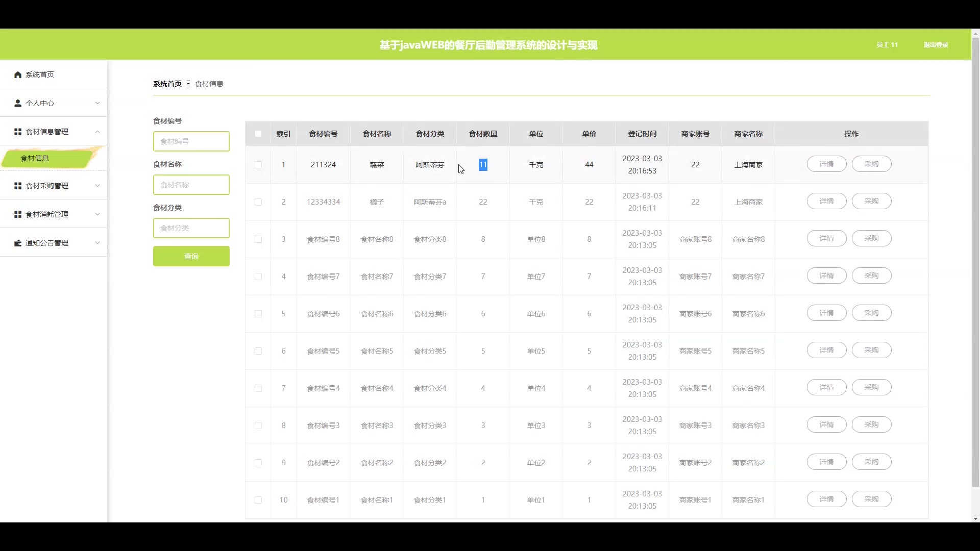The width and height of the screenshot is (980, 551).
Task: Click the vertical page scrollbar
Action: coord(975,255)
